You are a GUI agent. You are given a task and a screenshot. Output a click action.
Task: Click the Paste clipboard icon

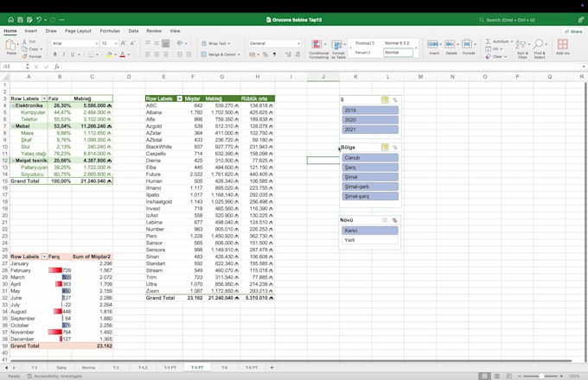10,45
